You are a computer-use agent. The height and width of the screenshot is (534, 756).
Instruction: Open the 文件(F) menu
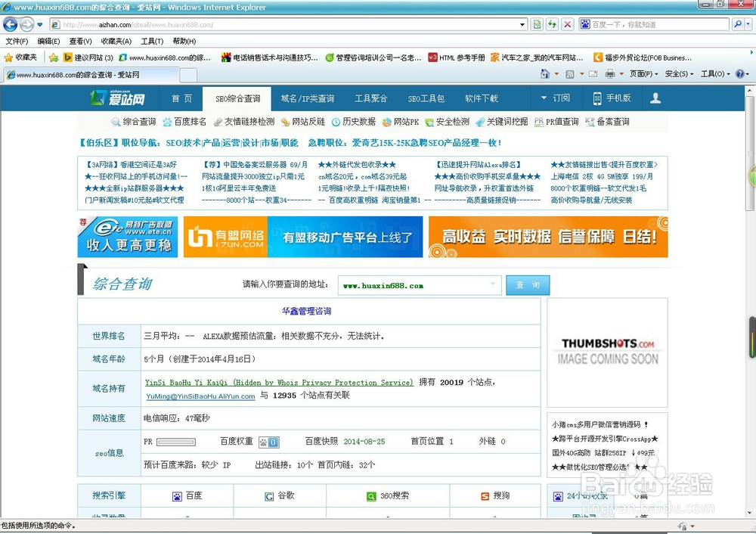pyautogui.click(x=16, y=42)
